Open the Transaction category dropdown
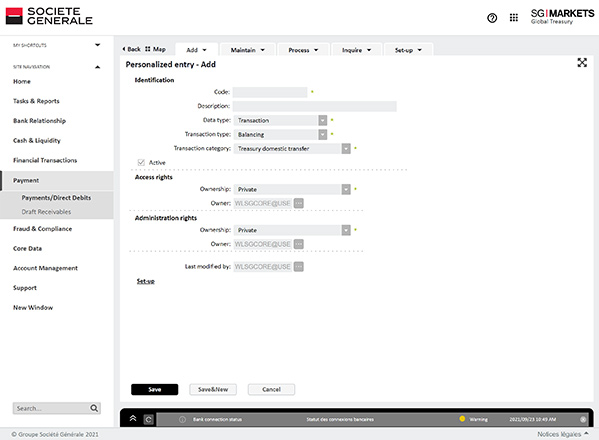The width and height of the screenshot is (599, 440). point(346,149)
